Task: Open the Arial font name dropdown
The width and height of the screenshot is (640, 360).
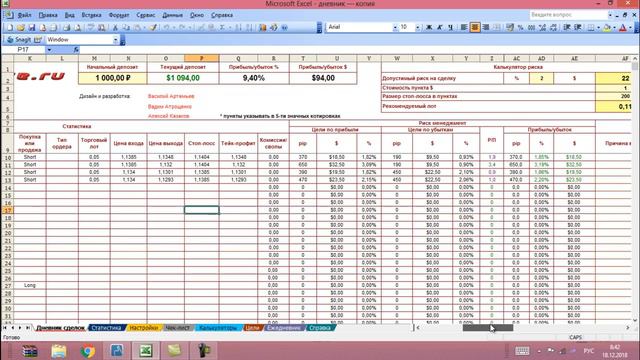Action: click(395, 27)
